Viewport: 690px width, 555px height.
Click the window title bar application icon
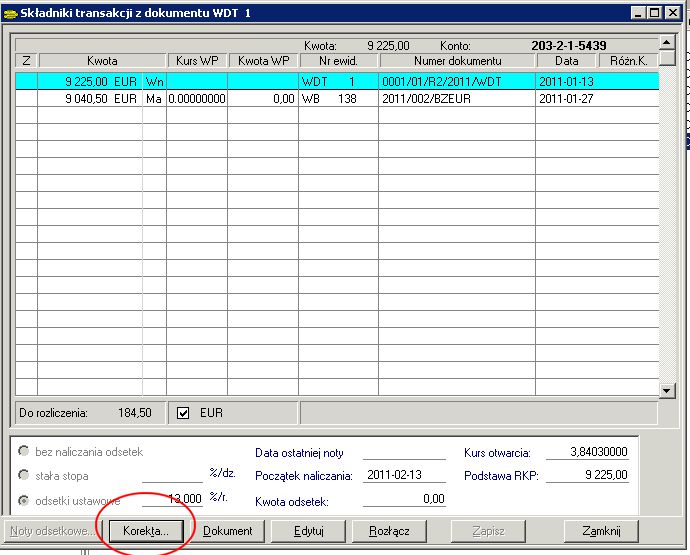click(10, 13)
